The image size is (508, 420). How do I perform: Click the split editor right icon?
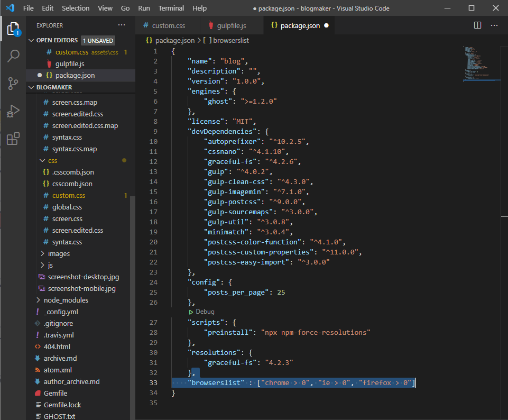[x=477, y=25]
